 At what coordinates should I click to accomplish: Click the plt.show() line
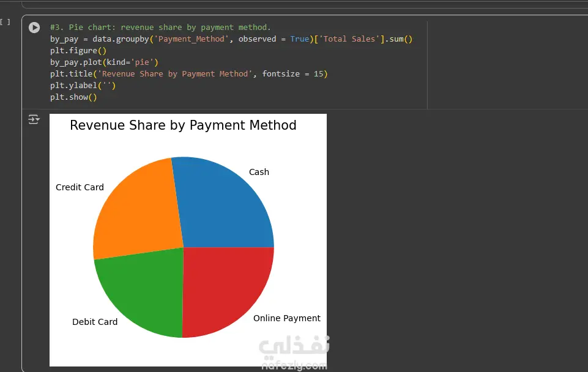point(73,97)
